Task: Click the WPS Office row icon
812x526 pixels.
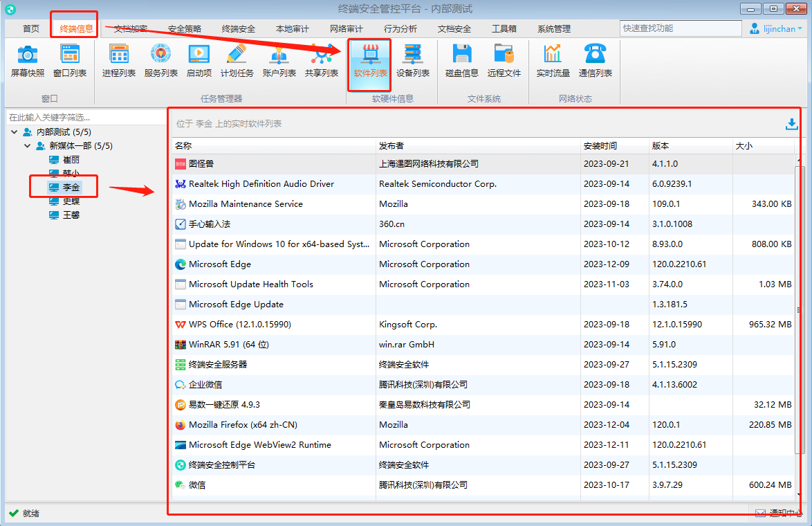Action: pos(181,325)
